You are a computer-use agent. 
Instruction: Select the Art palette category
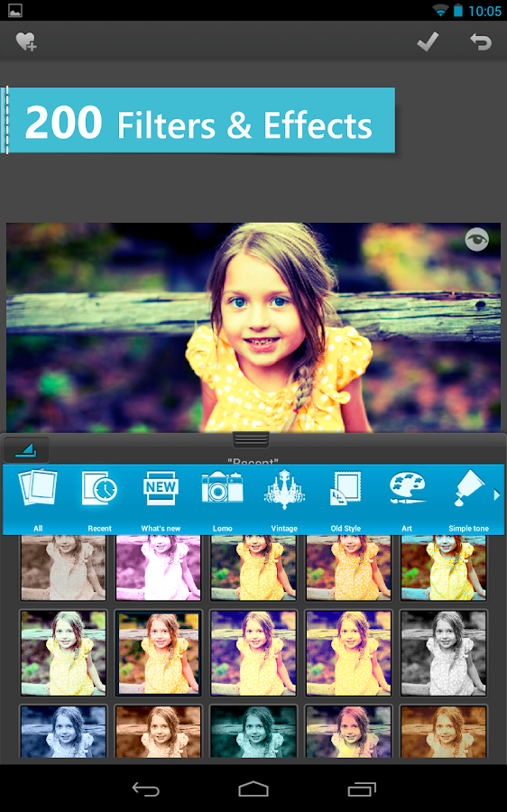[x=407, y=500]
